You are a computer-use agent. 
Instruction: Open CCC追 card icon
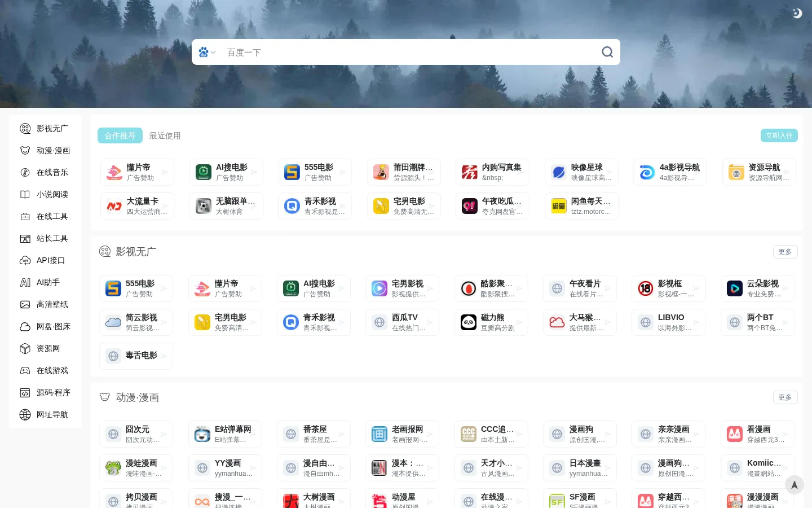(469, 434)
